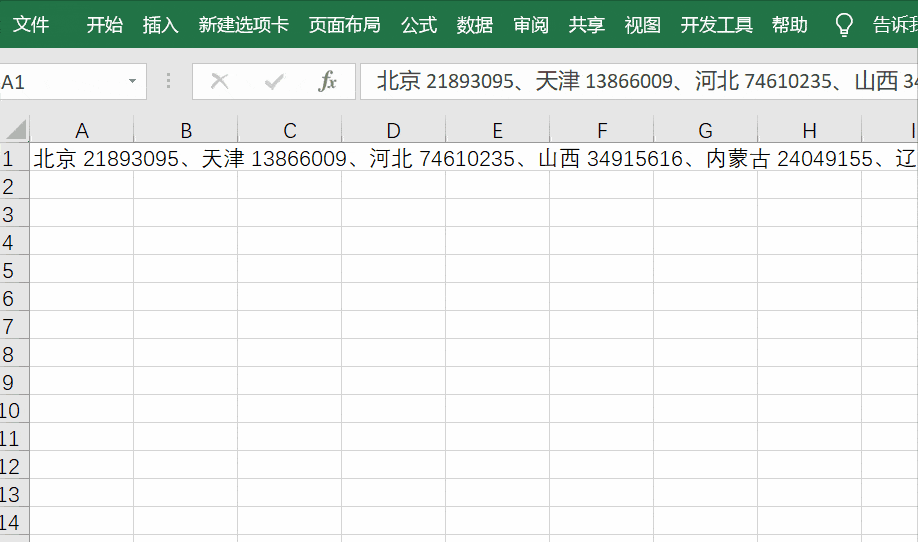Select row 10 header
Screen dimensions: 918x542
pos(14,410)
